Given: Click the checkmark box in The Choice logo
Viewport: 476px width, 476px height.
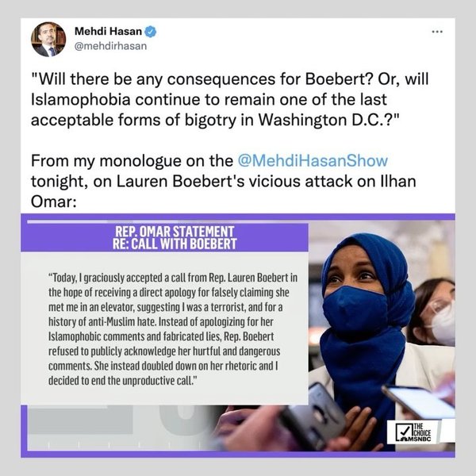Looking at the screenshot, I should point(404,432).
